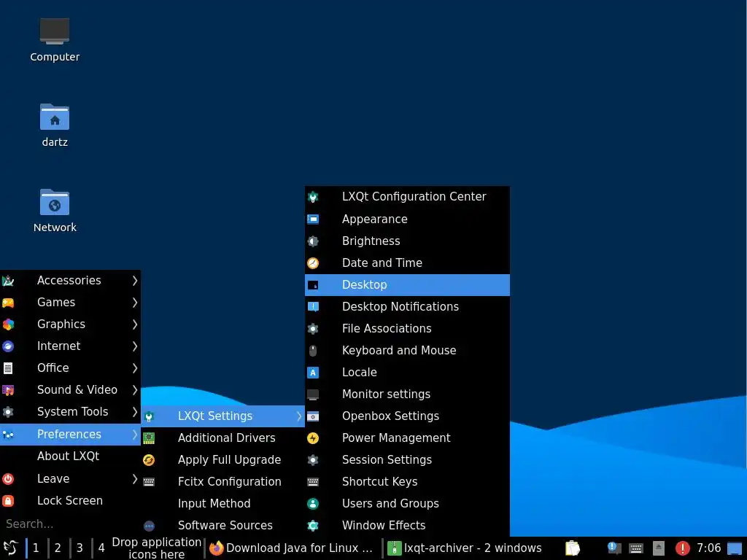Image resolution: width=747 pixels, height=560 pixels.
Task: Click the Locale letter A icon
Action: click(x=313, y=373)
